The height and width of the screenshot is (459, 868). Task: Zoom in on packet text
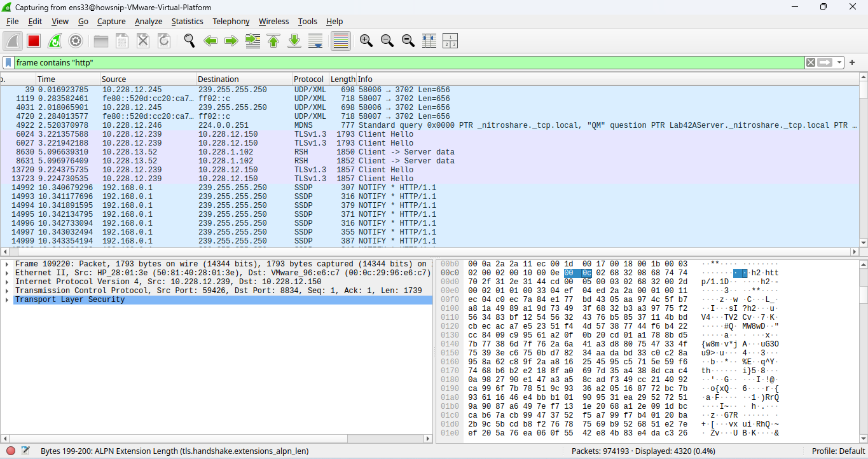366,41
